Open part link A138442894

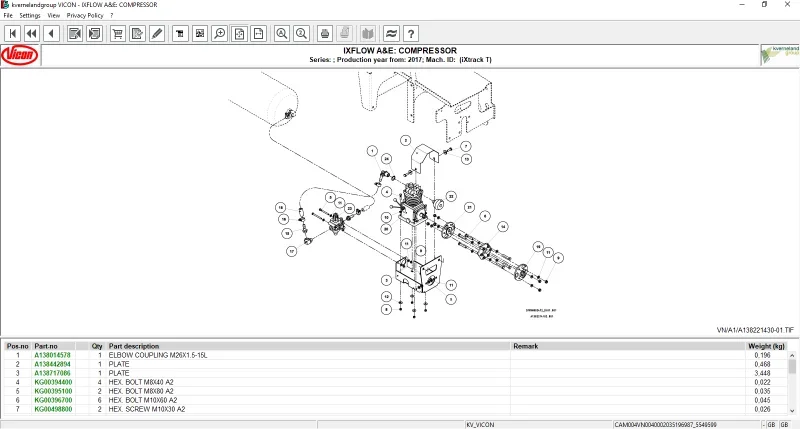coord(53,364)
